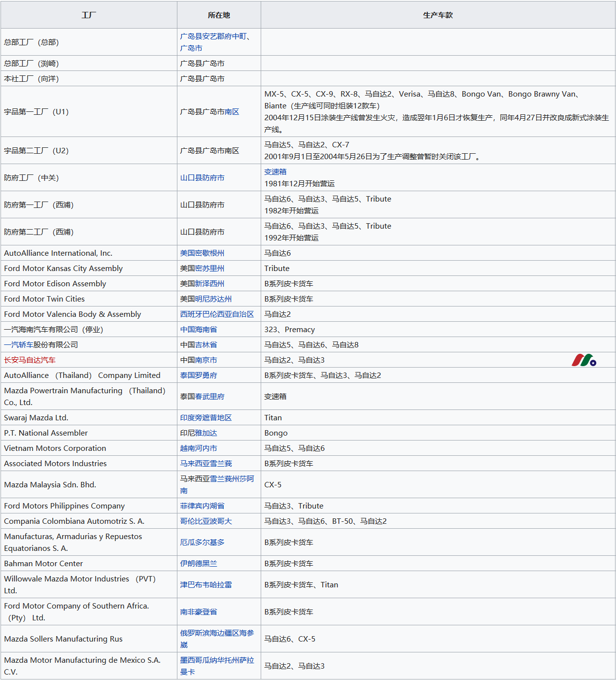Image resolution: width=616 pixels, height=680 pixels.
Task: Select the Ford Motor Twin Cities cell
Action: click(89, 299)
